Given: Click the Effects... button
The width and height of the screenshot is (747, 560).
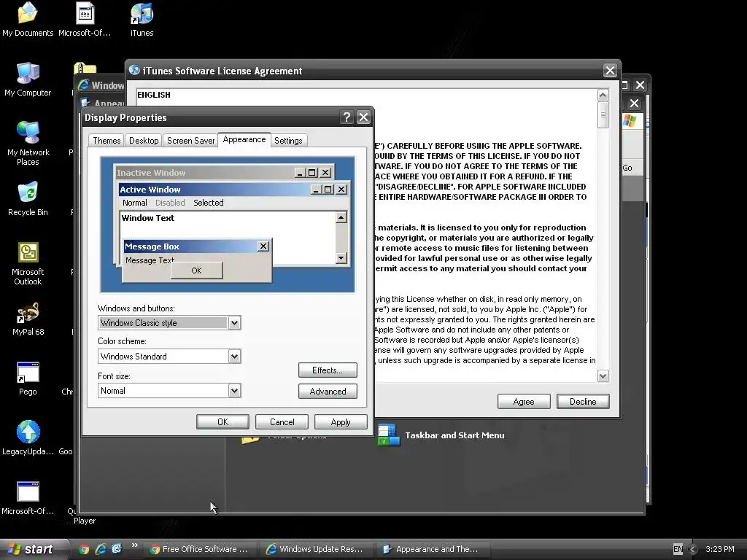Looking at the screenshot, I should point(328,370).
